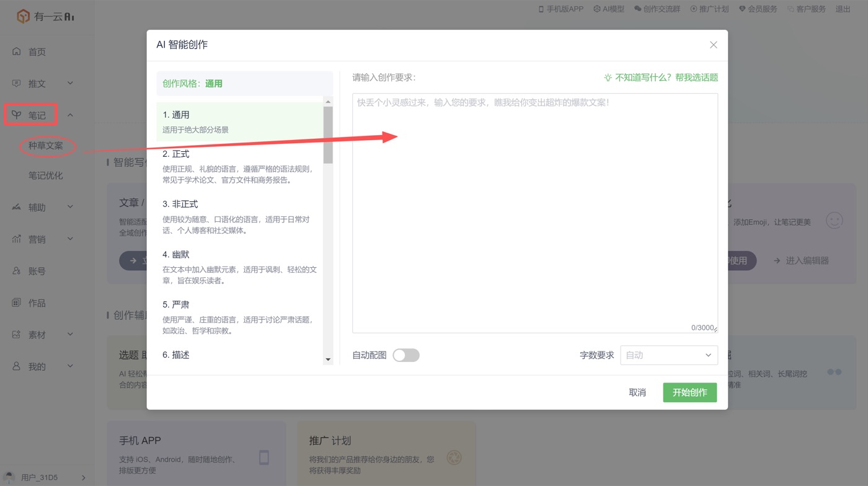Open 账号 via its sidebar icon

[x=17, y=271]
